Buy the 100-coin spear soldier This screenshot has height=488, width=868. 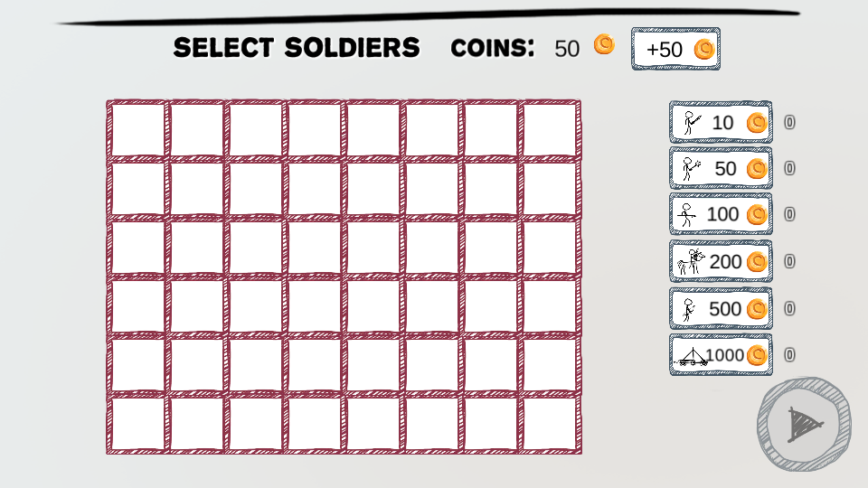[x=721, y=214]
